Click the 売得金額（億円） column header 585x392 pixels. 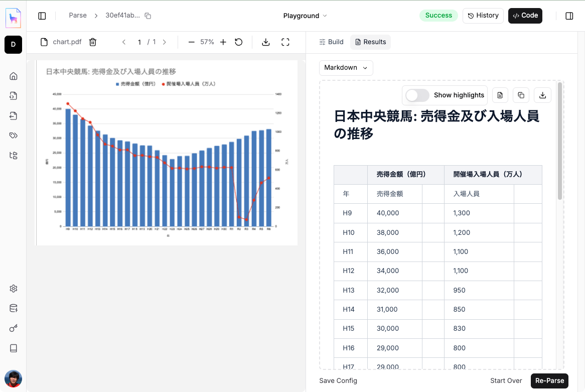(x=406, y=175)
